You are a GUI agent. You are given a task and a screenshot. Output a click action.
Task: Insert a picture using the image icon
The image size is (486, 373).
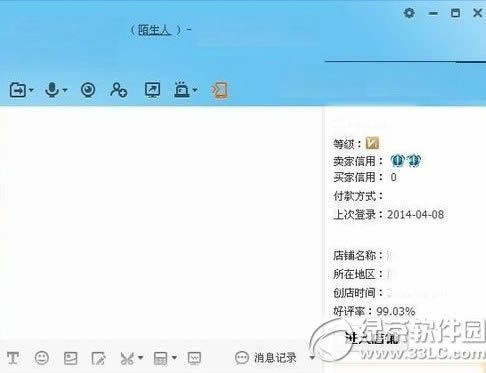[x=71, y=358]
